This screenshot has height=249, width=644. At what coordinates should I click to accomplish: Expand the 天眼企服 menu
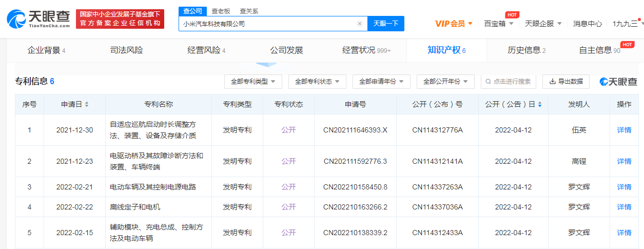[543, 24]
